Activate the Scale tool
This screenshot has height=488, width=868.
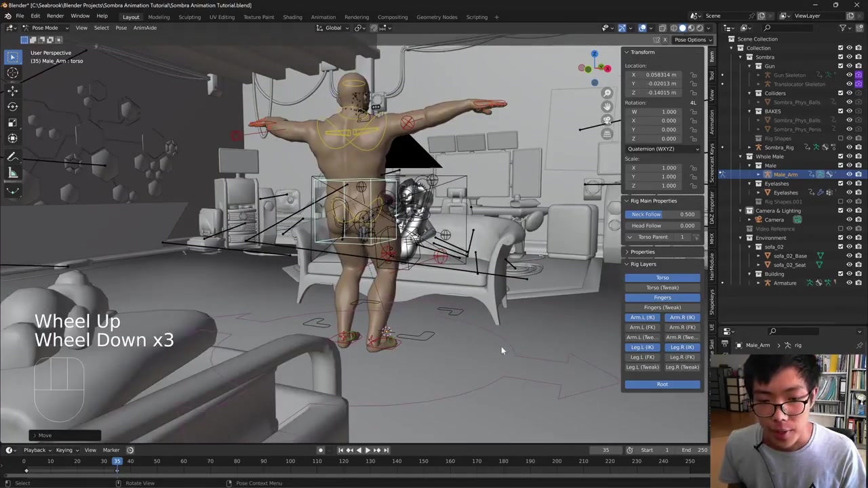click(x=12, y=123)
